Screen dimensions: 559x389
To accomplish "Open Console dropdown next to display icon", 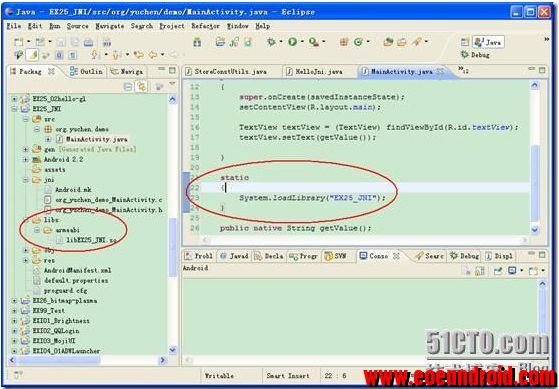I will click(521, 271).
